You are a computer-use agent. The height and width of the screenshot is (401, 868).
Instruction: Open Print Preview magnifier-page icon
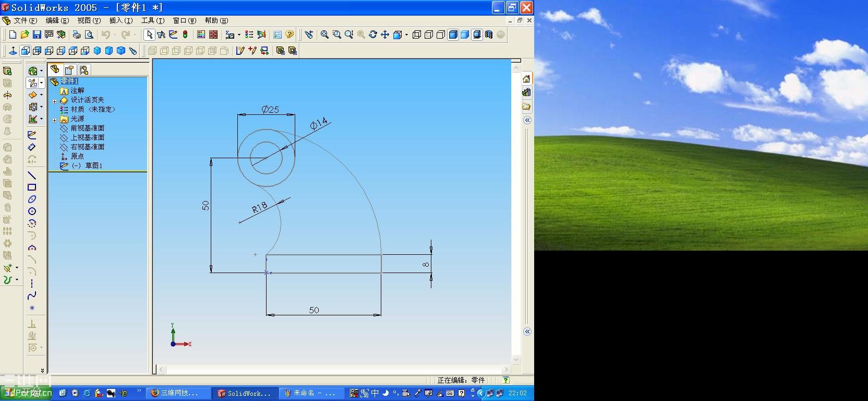pos(89,34)
